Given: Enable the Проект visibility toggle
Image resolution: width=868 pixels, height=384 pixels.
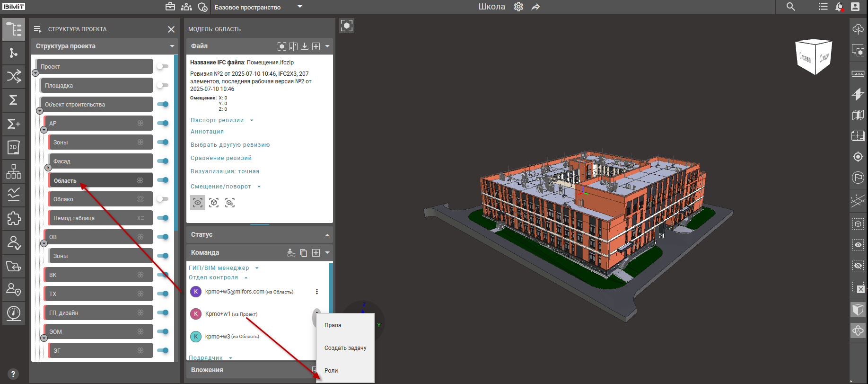Looking at the screenshot, I should pos(163,66).
